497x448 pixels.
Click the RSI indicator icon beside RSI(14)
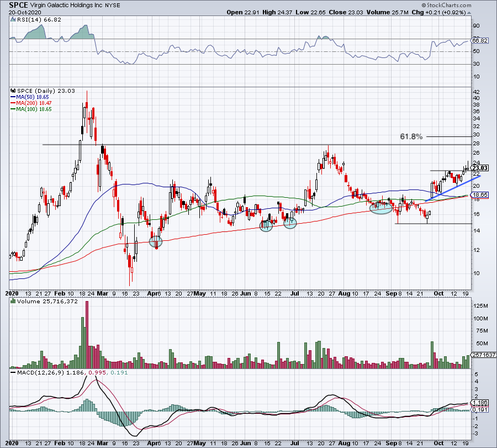(x=13, y=20)
